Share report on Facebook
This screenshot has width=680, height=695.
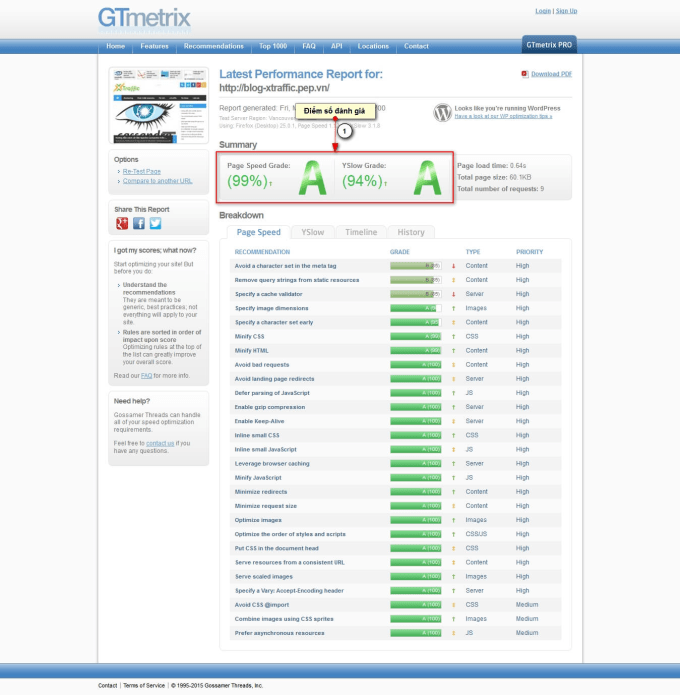(x=139, y=223)
